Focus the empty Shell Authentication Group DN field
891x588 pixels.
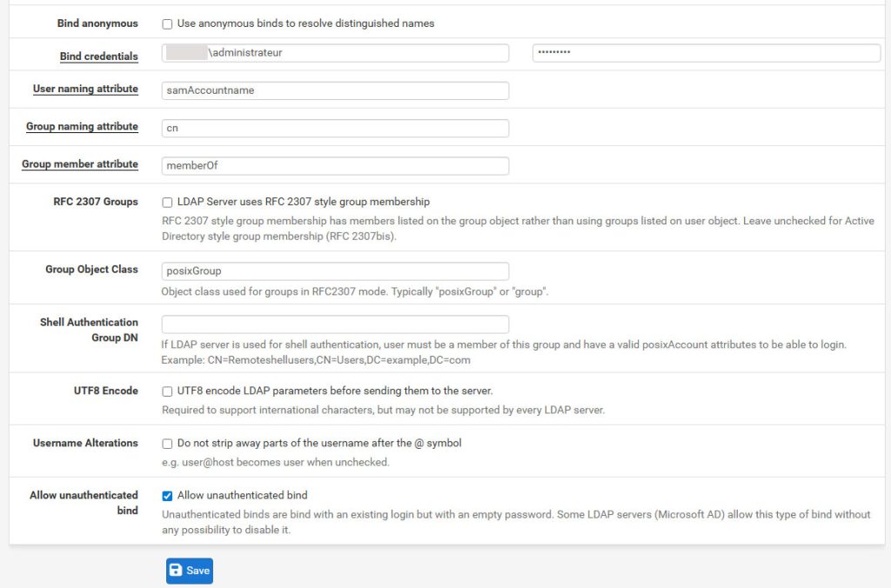335,324
